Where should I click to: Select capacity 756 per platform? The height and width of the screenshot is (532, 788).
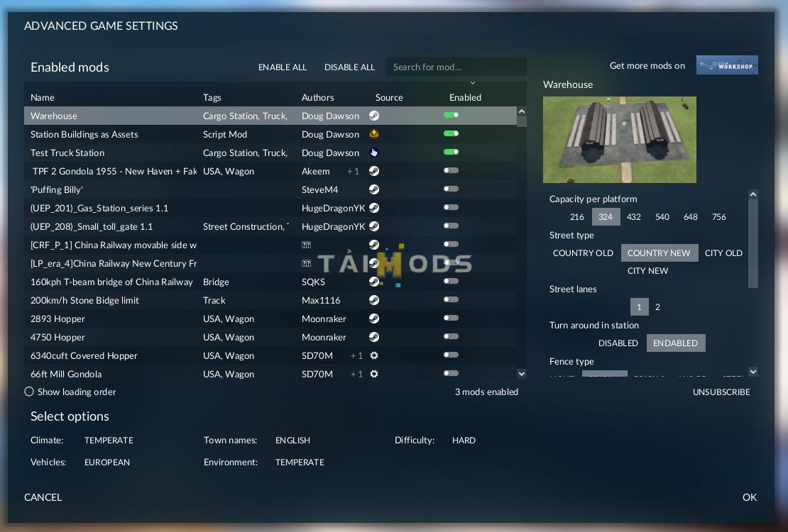[718, 217]
